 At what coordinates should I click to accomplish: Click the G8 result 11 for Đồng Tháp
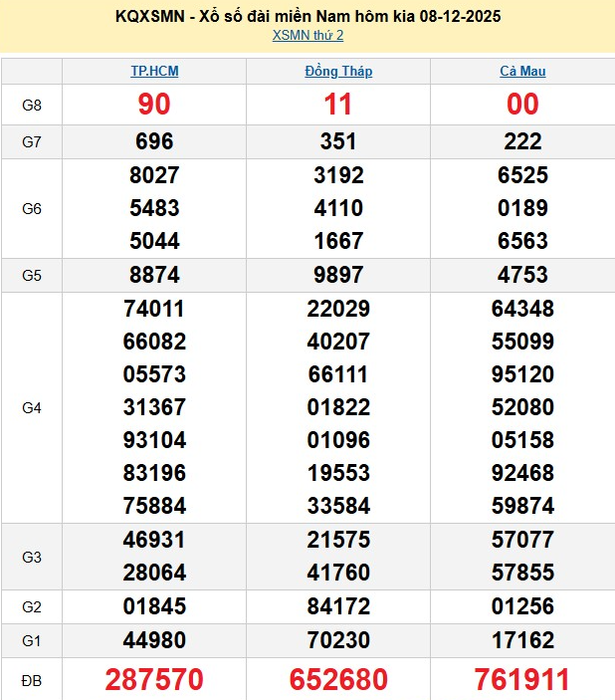(338, 104)
